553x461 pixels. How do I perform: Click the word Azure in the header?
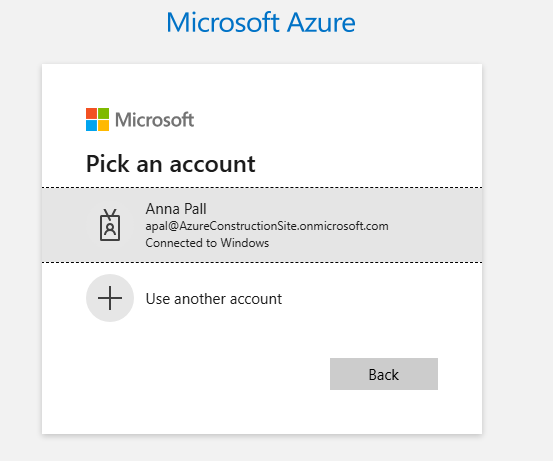[x=321, y=23]
